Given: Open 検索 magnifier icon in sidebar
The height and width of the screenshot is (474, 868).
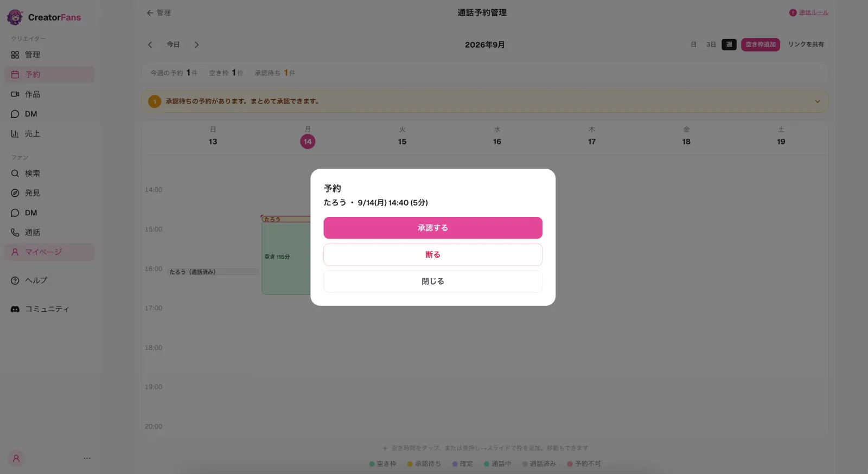Looking at the screenshot, I should point(15,174).
